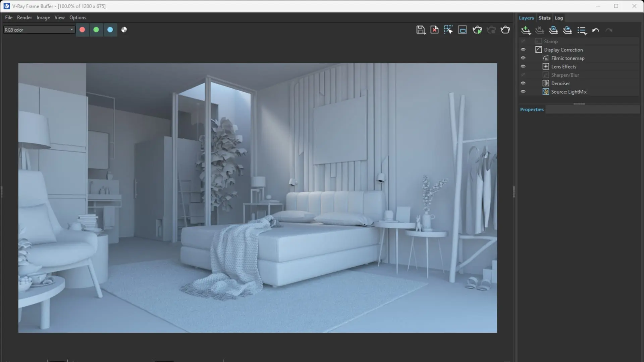The height and width of the screenshot is (362, 644).
Task: Select the Source: LightMix layer
Action: click(569, 92)
